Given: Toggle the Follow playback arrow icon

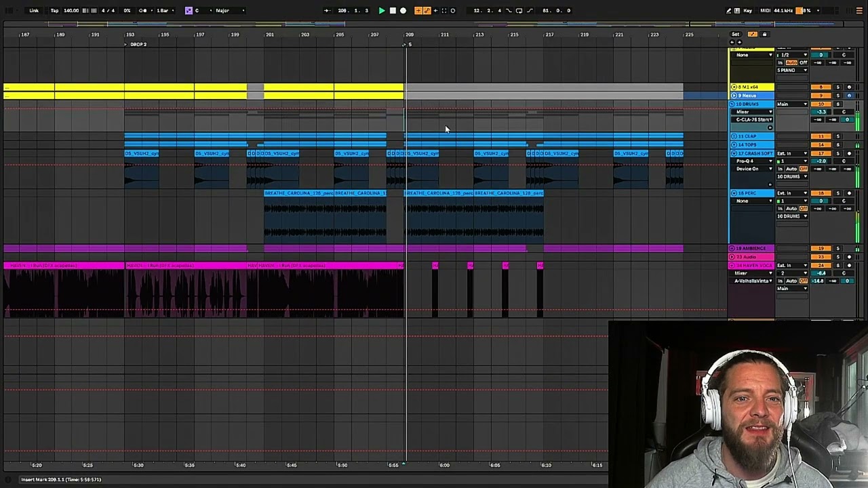Looking at the screenshot, I should click(328, 10).
